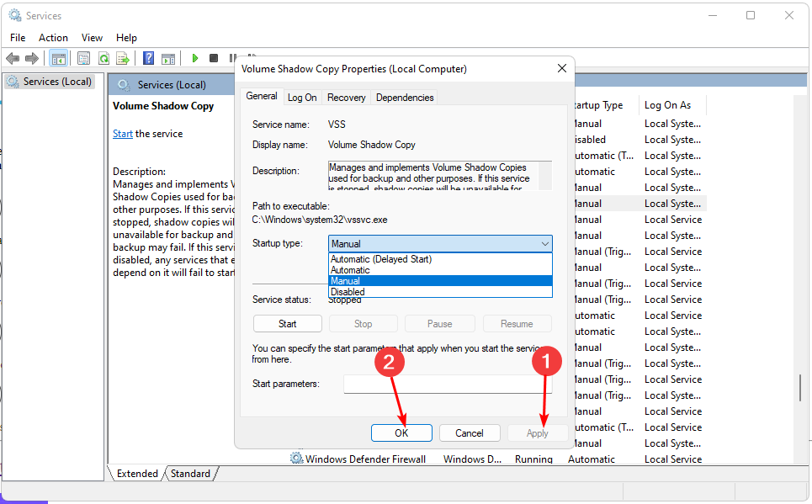Sort by the Startup Type column header

(x=599, y=105)
